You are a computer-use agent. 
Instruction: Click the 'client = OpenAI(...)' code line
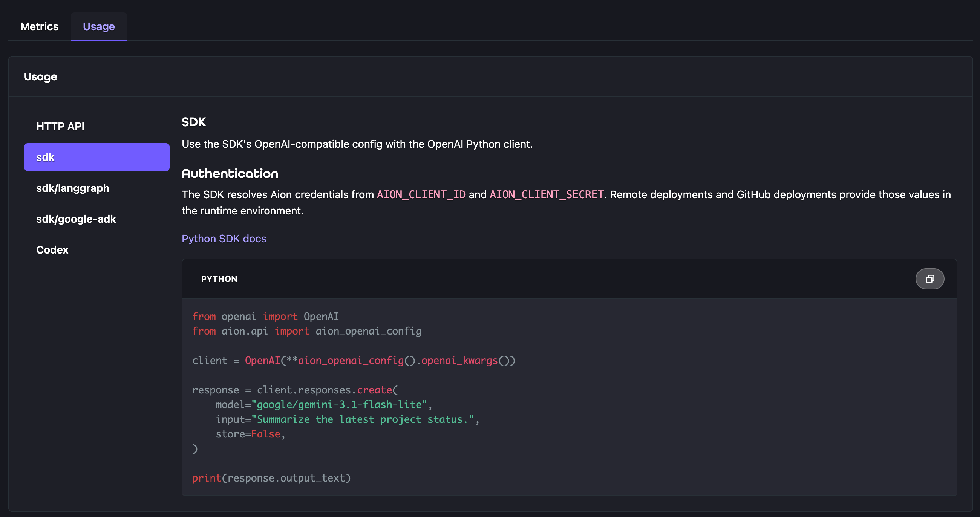pyautogui.click(x=354, y=361)
